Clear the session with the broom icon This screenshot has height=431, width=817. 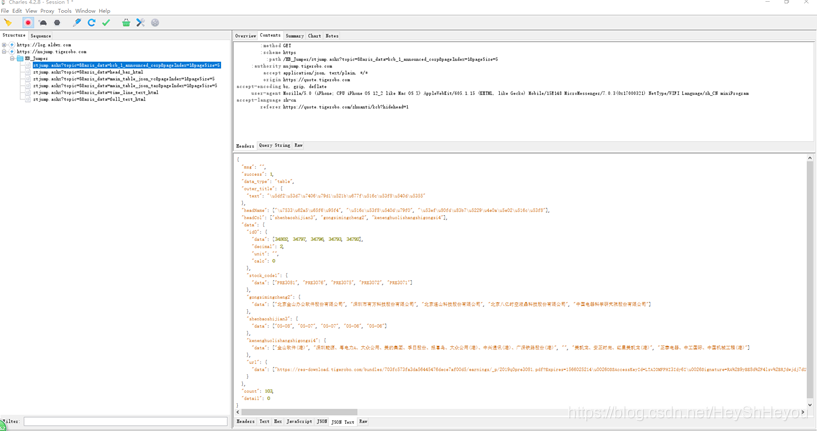8,22
